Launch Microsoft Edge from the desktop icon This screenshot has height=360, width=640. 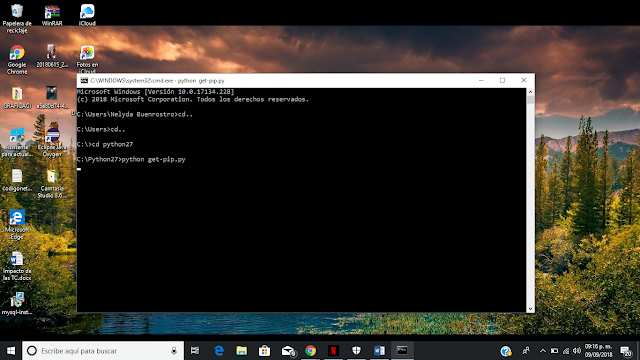pos(17,225)
